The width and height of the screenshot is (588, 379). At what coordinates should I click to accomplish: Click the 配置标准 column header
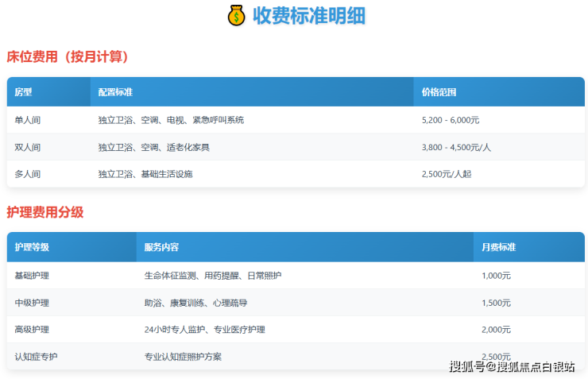click(115, 92)
